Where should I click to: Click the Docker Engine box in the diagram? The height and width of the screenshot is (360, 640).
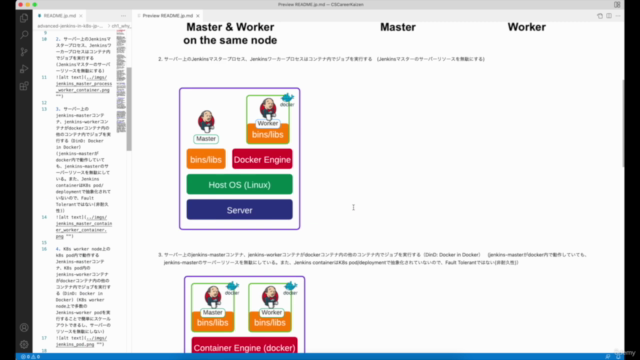click(x=262, y=159)
